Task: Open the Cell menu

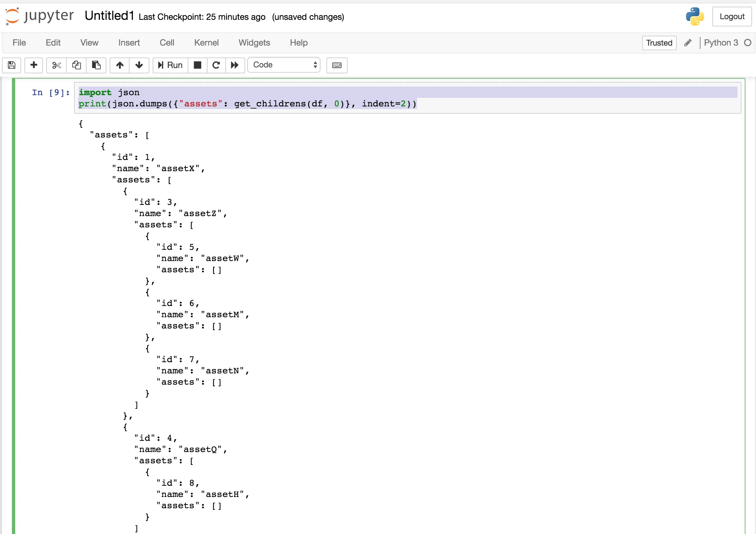Action: (x=167, y=43)
